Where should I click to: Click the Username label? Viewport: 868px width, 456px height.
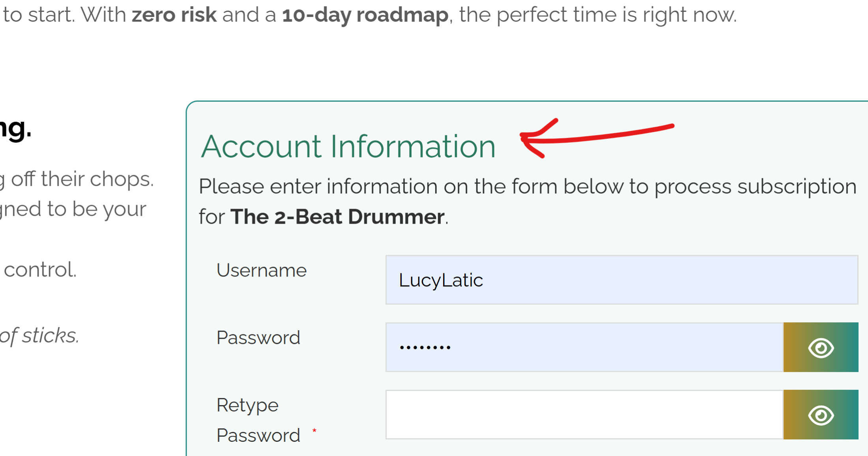tap(261, 271)
